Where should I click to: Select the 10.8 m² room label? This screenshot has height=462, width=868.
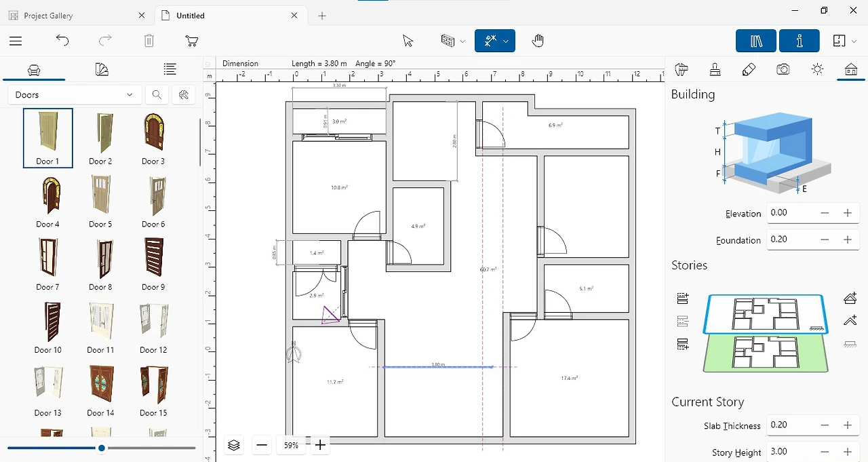coord(339,187)
